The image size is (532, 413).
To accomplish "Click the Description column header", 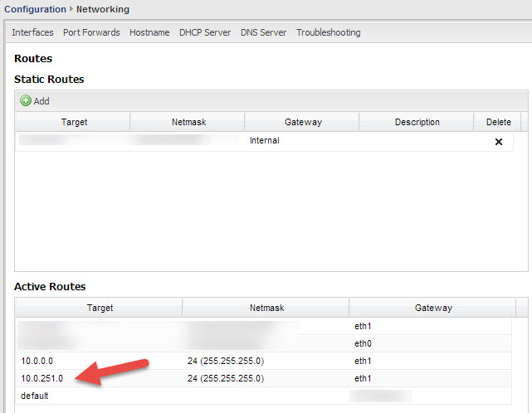I will coord(417,122).
